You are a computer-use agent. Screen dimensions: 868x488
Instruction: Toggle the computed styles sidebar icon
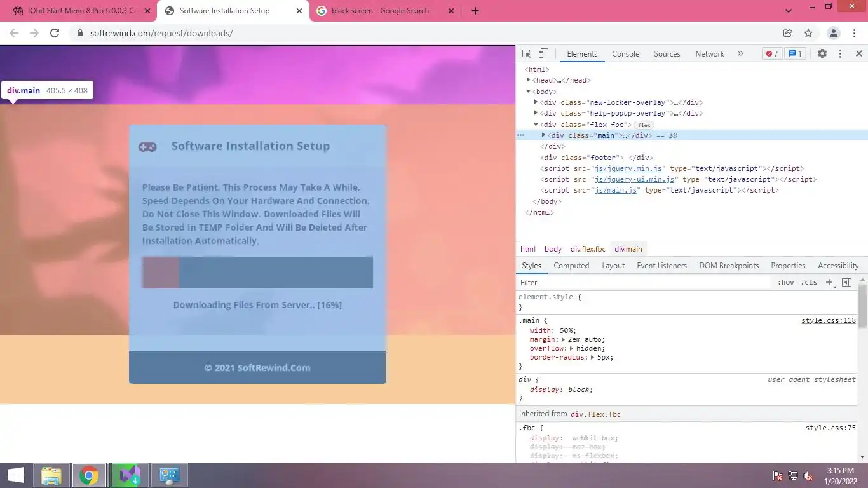(846, 283)
